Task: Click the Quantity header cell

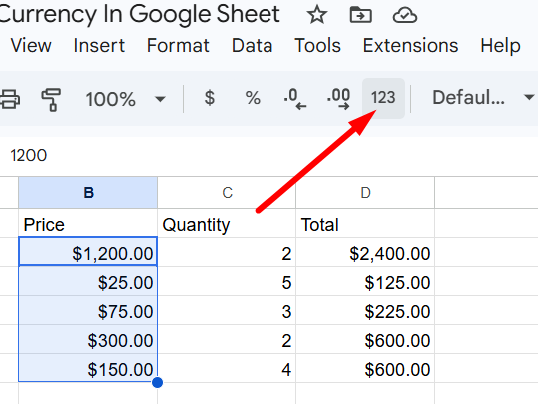Action: pyautogui.click(x=226, y=223)
